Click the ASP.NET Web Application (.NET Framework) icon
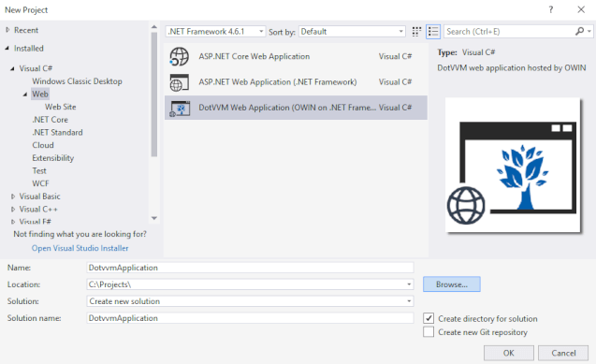Screen dimensions: 596x364 point(179,82)
